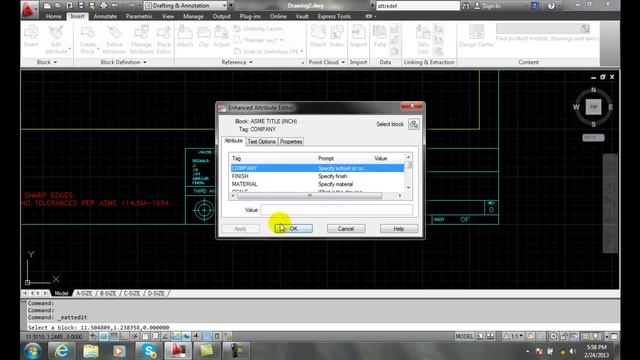Click the Value input field
Screen dimensions: 640x360
(336, 210)
